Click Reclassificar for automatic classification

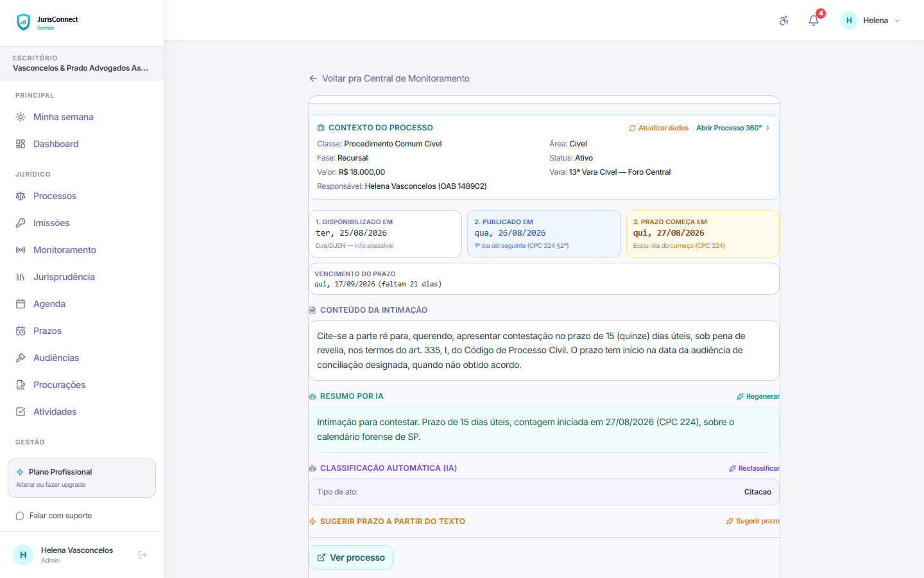tap(754, 468)
